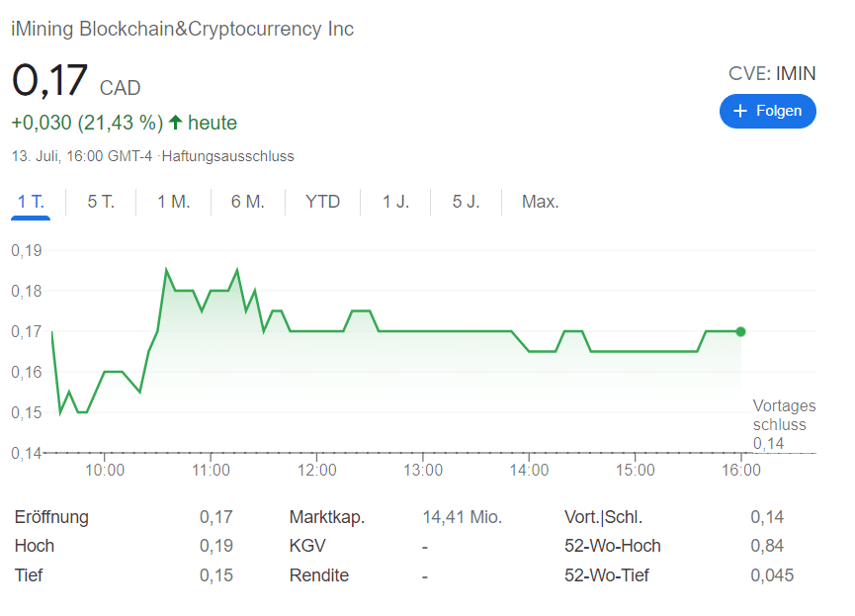Switch to the 5 T. chart tab

point(101,202)
